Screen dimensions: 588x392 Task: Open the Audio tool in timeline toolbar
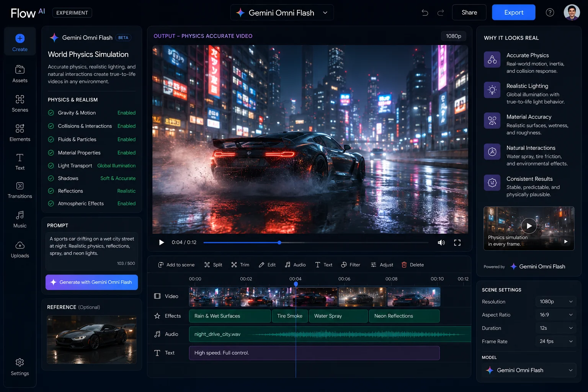click(295, 265)
